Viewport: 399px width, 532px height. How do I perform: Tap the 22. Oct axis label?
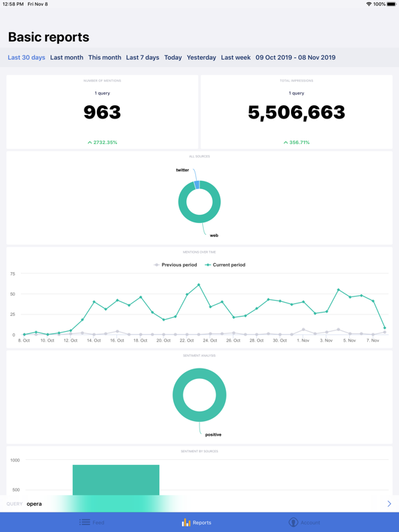pyautogui.click(x=186, y=340)
